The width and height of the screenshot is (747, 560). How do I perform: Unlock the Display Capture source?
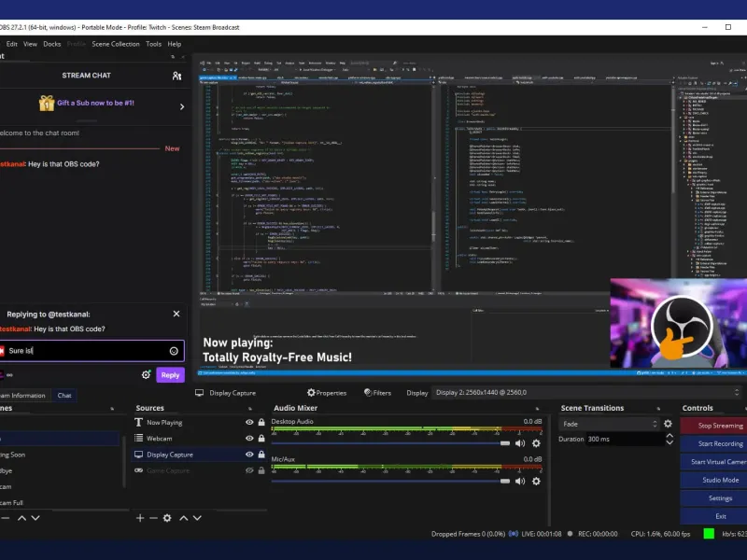(x=261, y=455)
